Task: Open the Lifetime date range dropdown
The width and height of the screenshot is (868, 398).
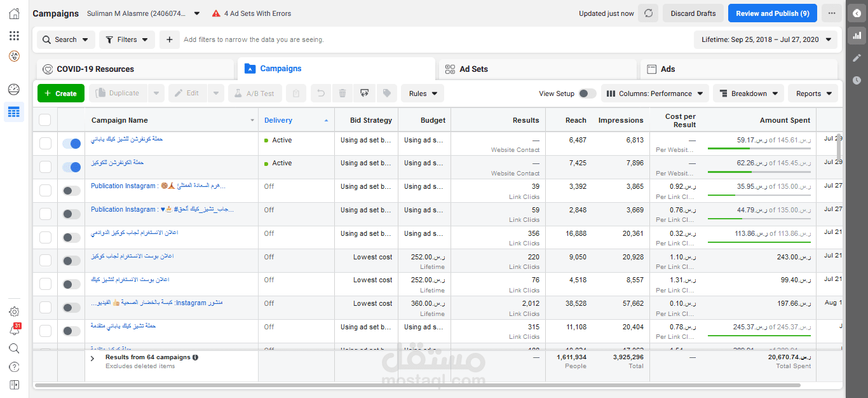Action: click(766, 39)
